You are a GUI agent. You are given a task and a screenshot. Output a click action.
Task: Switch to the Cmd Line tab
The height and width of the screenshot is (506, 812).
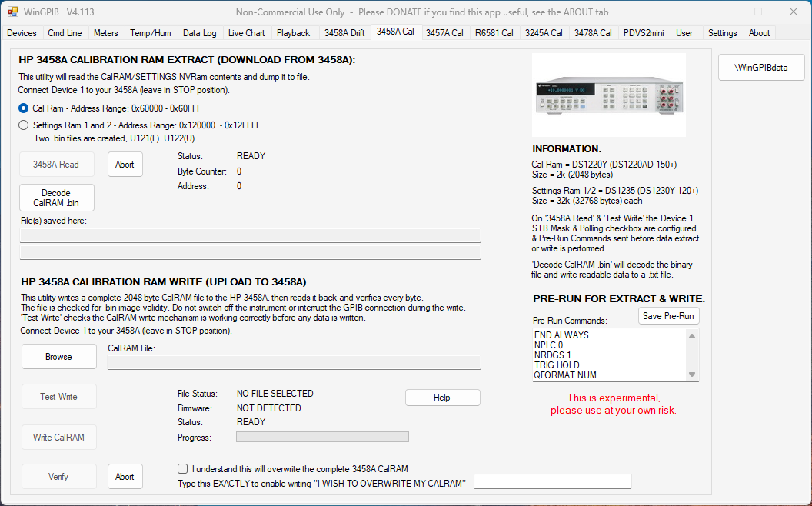tap(65, 32)
